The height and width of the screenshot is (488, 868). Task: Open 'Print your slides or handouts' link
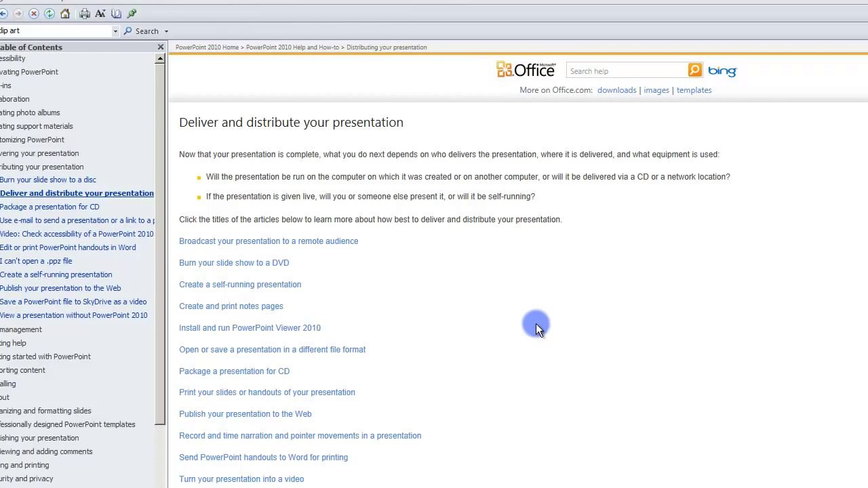pos(267,392)
